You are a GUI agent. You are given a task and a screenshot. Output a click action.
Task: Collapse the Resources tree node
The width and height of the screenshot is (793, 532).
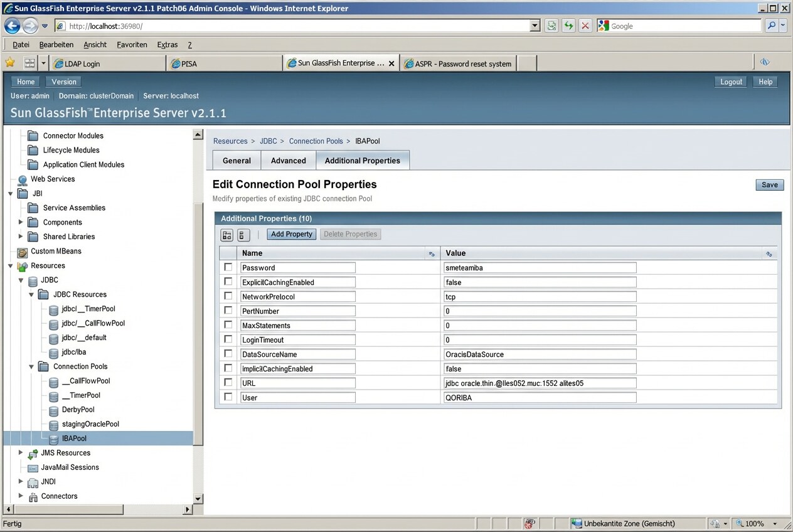pyautogui.click(x=11, y=266)
